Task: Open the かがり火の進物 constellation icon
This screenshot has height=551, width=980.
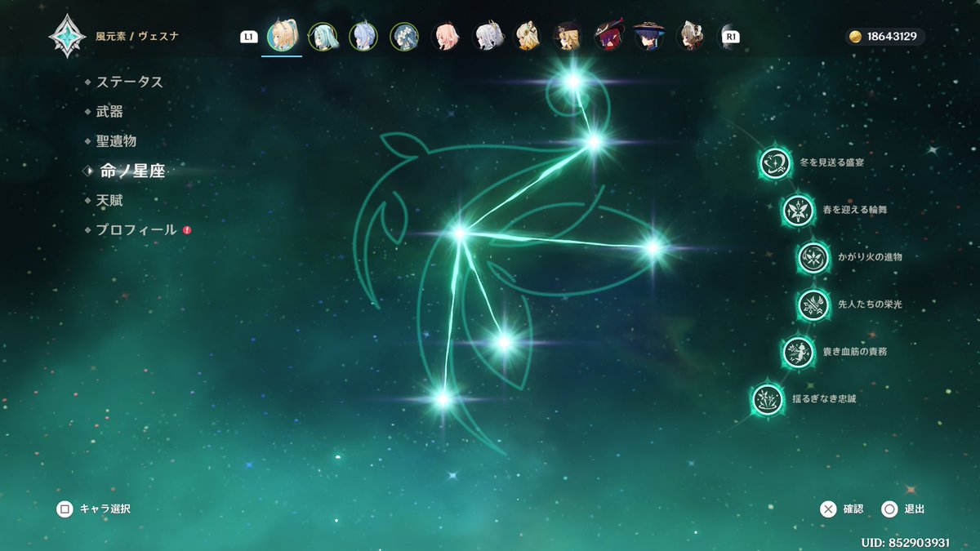Action: [813, 257]
